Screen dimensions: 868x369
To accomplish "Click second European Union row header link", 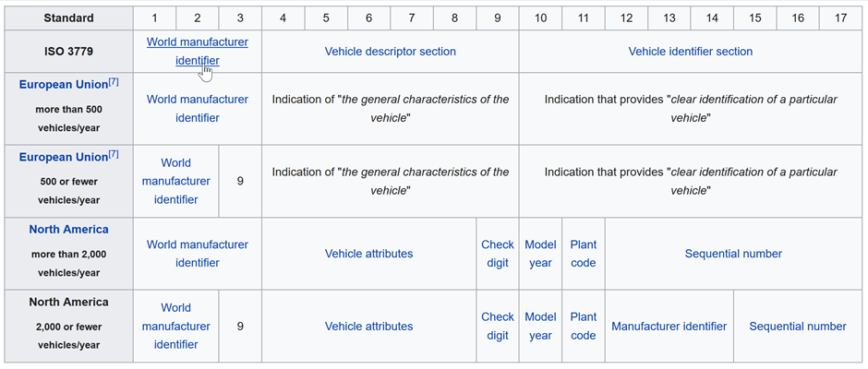I will tap(63, 157).
